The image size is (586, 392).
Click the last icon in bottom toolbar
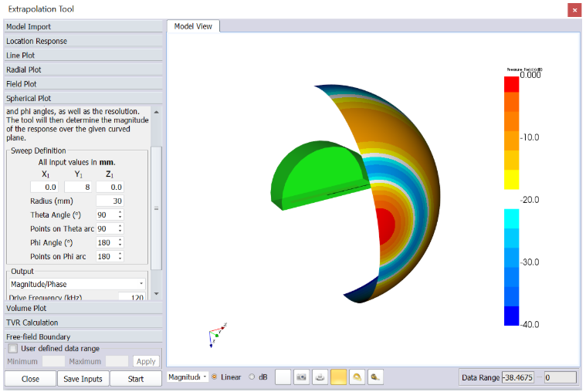[x=375, y=377]
